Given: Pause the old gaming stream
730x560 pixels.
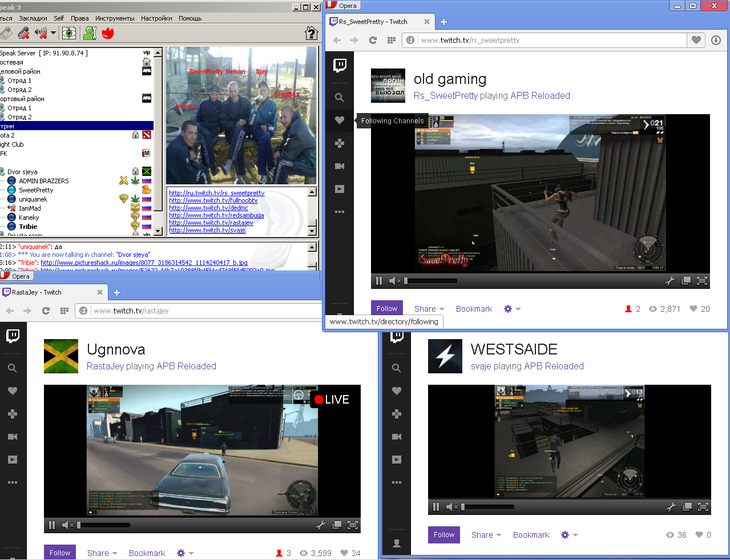Looking at the screenshot, I should pyautogui.click(x=378, y=280).
